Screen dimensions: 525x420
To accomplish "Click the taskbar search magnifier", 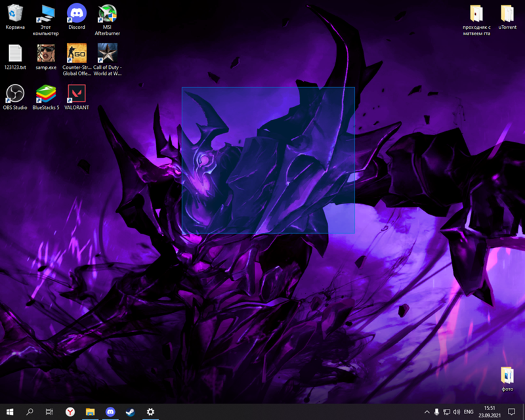I will (x=30, y=411).
